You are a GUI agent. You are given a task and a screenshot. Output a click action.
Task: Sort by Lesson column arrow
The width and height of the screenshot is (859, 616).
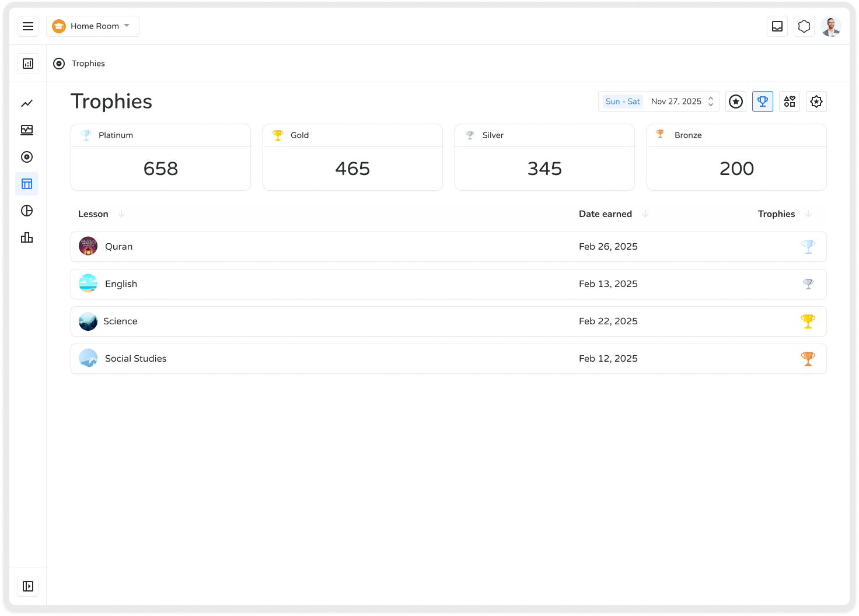121,214
